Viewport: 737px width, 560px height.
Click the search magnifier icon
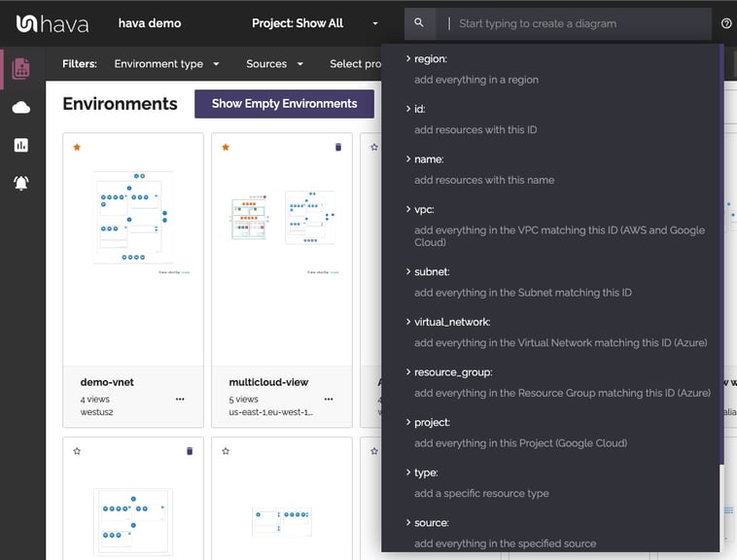point(419,23)
